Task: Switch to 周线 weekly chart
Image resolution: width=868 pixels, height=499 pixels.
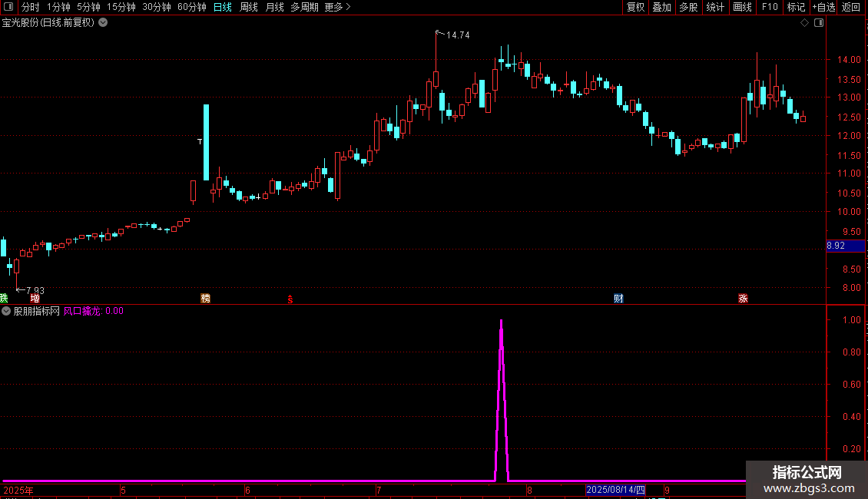Action: (249, 7)
